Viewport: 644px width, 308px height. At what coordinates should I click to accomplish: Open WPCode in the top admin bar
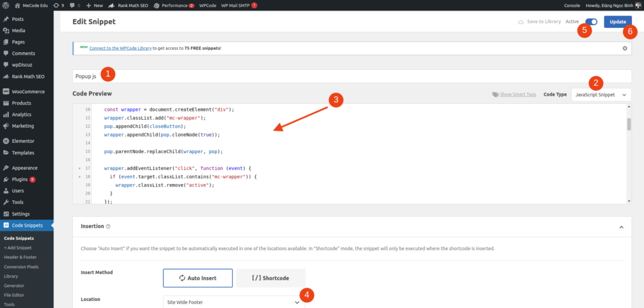208,5
